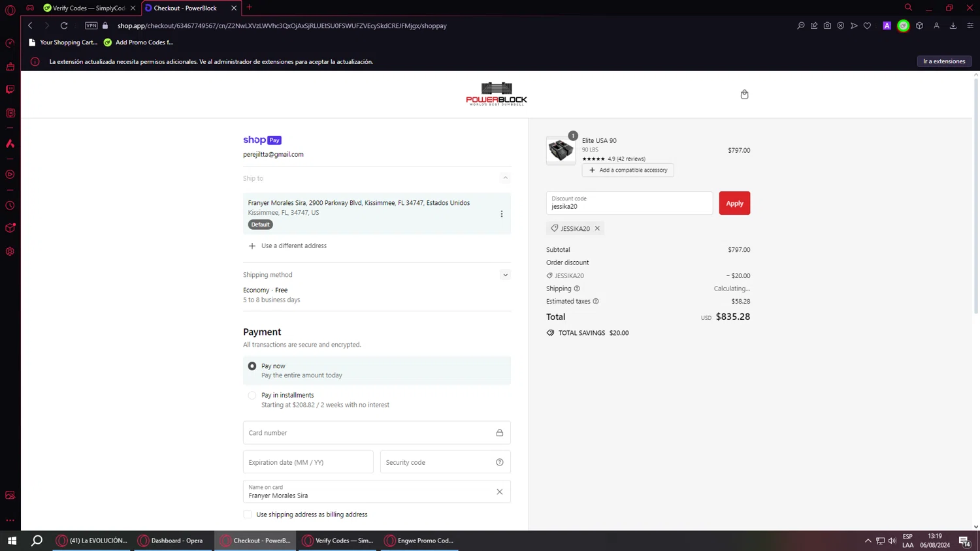Show hidden system tray icons chevron
The width and height of the screenshot is (980, 551).
pyautogui.click(x=868, y=541)
